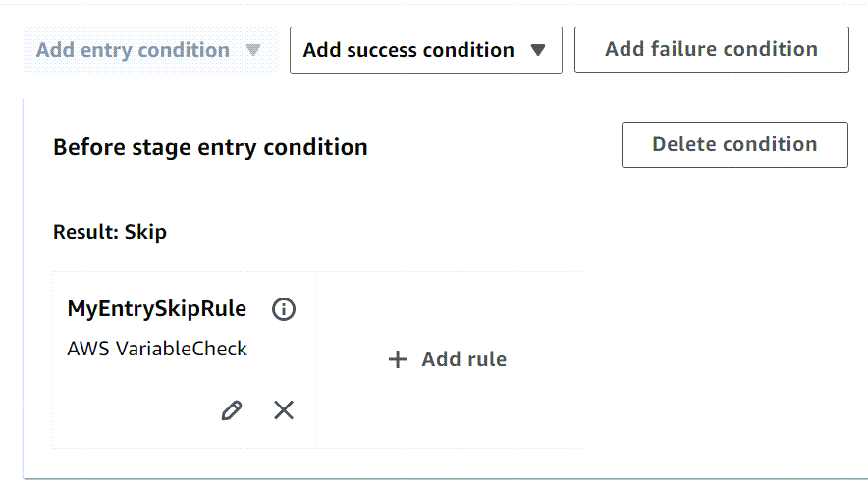Click the Before stage entry condition heading

pyautogui.click(x=210, y=148)
